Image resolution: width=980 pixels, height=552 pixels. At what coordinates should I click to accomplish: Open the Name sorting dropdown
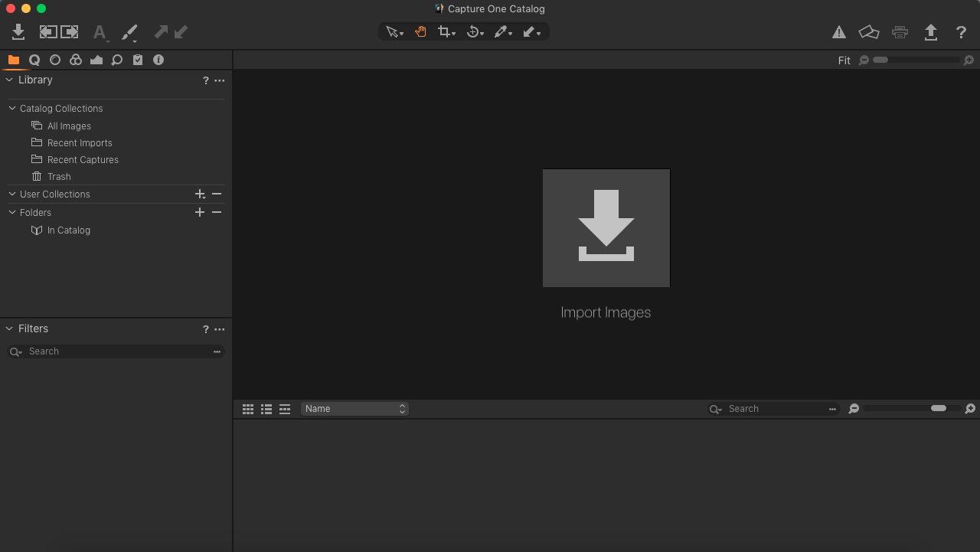[x=354, y=409]
